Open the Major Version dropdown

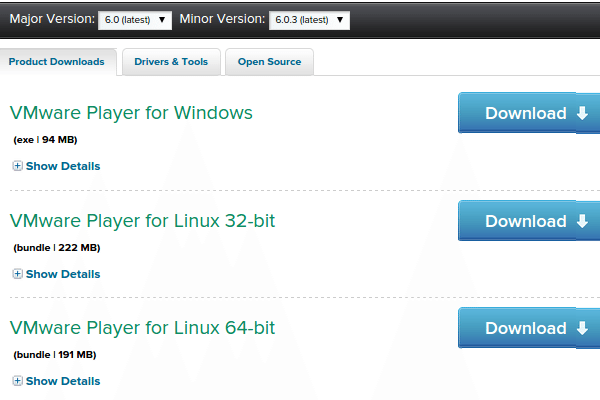[x=136, y=19]
